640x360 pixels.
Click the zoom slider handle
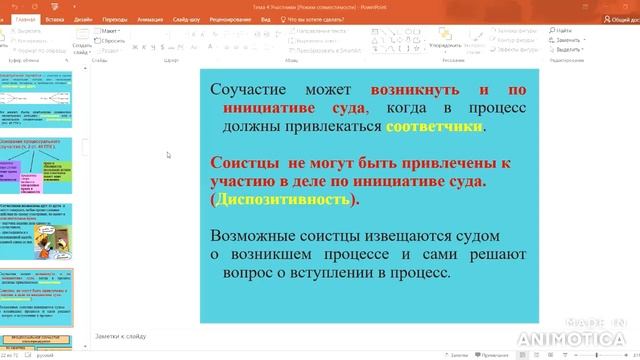pyautogui.click(x=597, y=356)
